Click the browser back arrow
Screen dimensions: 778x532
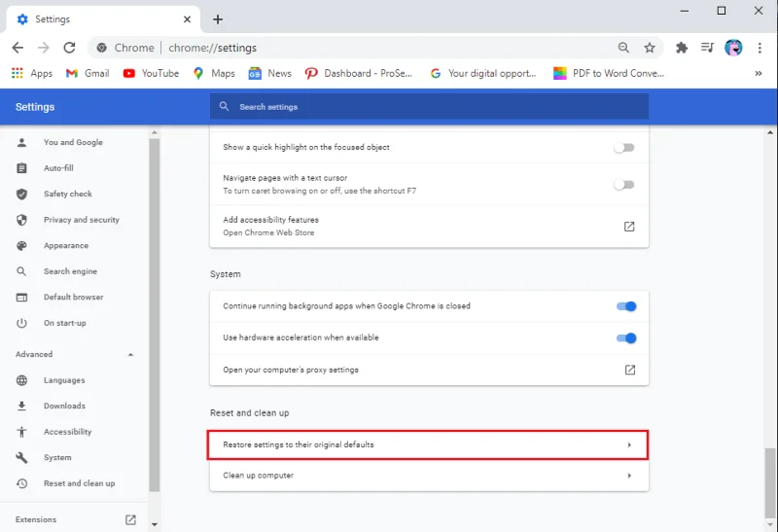click(x=18, y=48)
